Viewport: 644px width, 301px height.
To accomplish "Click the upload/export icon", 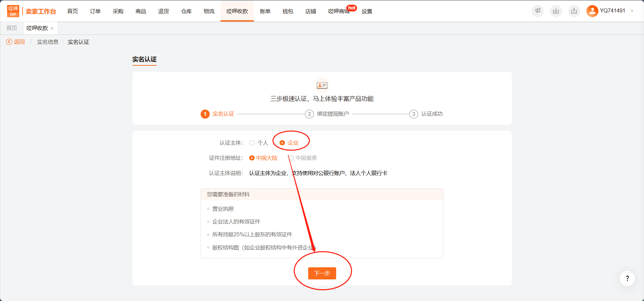I will click(574, 11).
